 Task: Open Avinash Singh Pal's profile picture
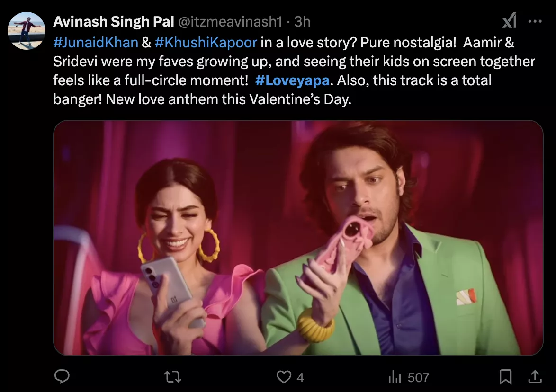tap(27, 31)
